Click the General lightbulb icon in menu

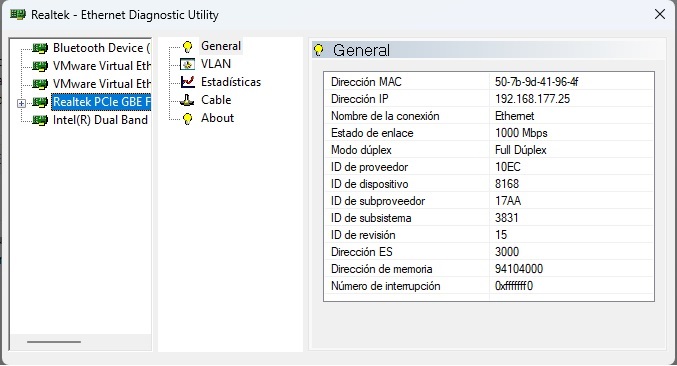click(187, 47)
